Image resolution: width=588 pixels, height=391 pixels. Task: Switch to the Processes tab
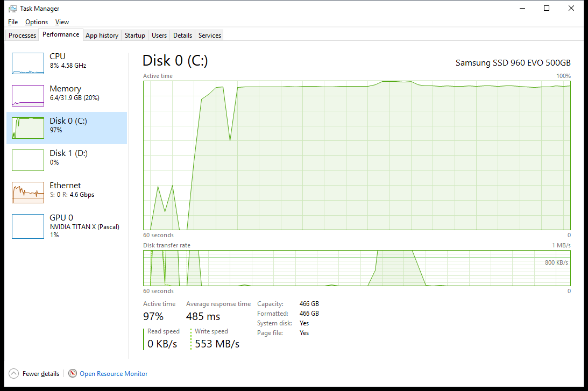point(23,35)
